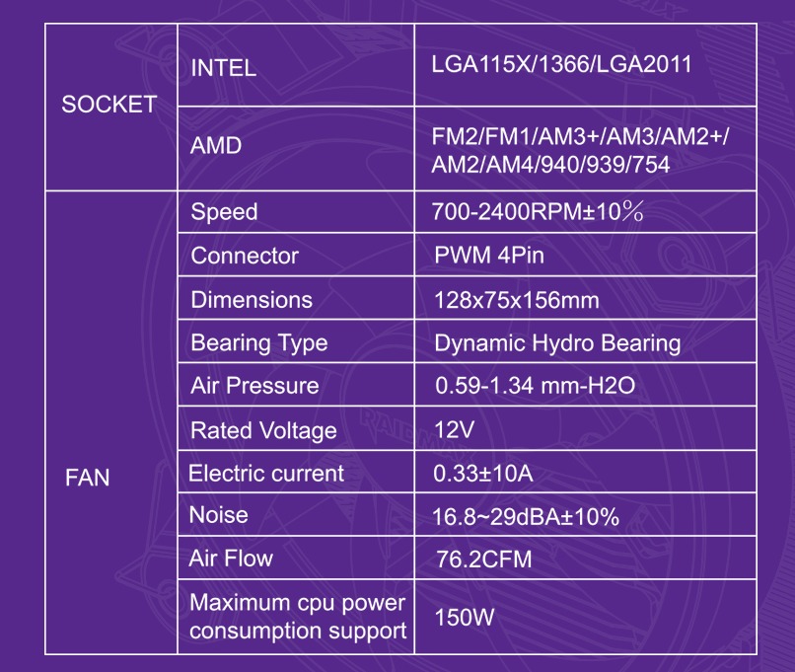Select the Speed label cell
The height and width of the screenshot is (672, 795).
click(x=296, y=212)
